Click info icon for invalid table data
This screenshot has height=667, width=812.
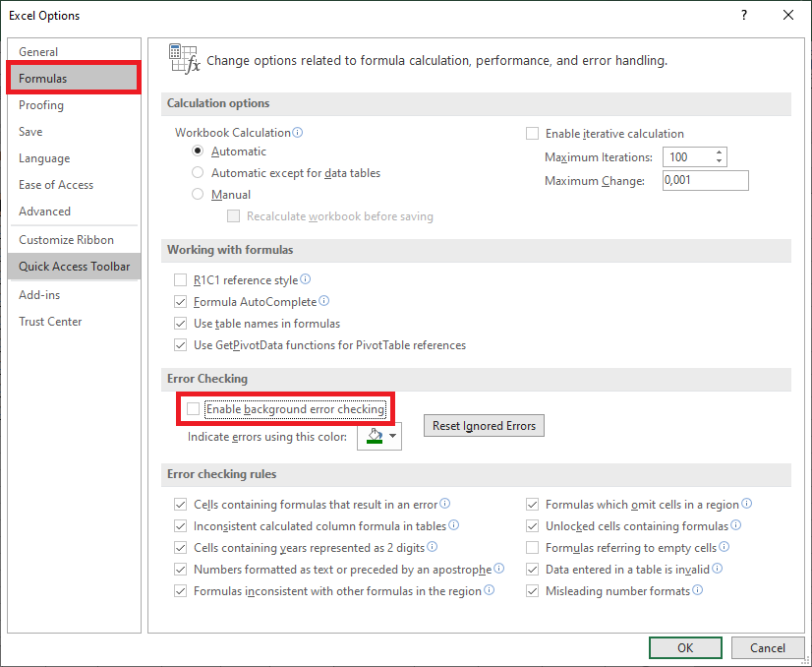[717, 569]
